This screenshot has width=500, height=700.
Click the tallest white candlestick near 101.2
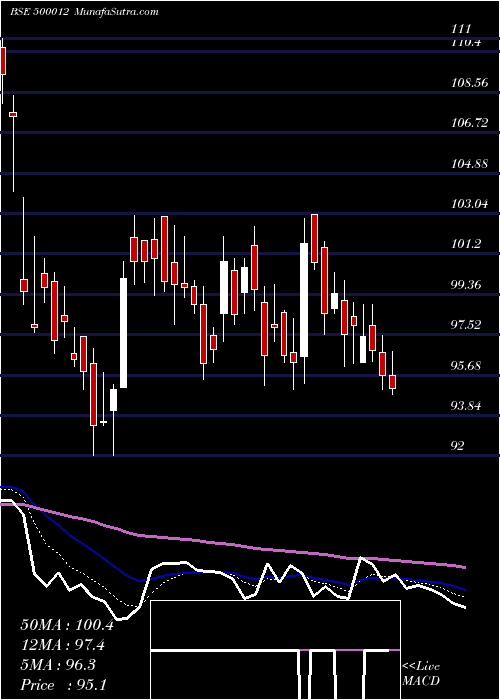(304, 300)
